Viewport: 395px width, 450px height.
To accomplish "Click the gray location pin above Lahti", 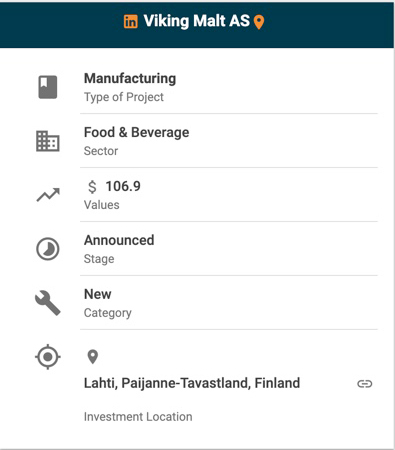I will point(92,357).
